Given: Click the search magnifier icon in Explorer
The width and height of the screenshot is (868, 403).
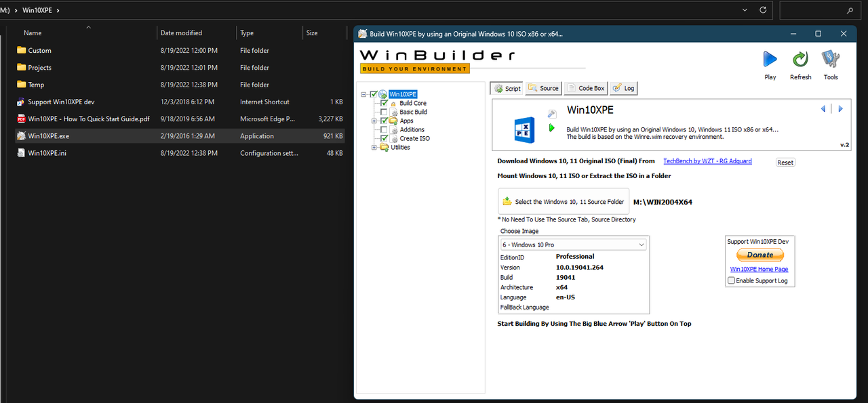Looking at the screenshot, I should point(850,10).
